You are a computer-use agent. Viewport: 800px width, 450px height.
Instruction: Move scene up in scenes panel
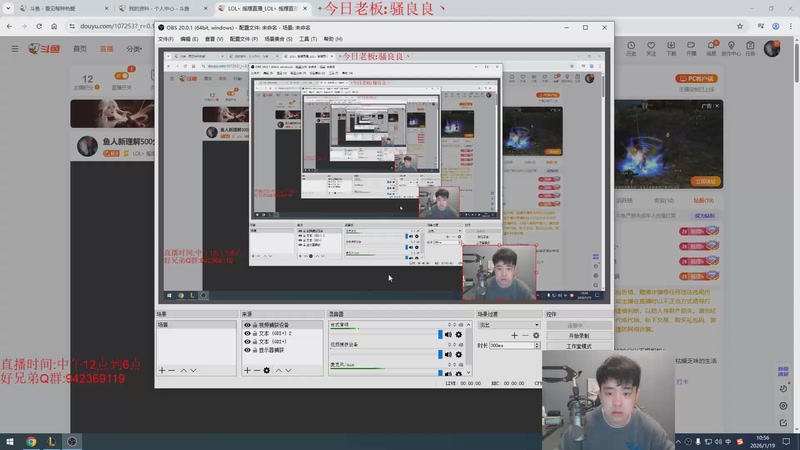tap(183, 370)
